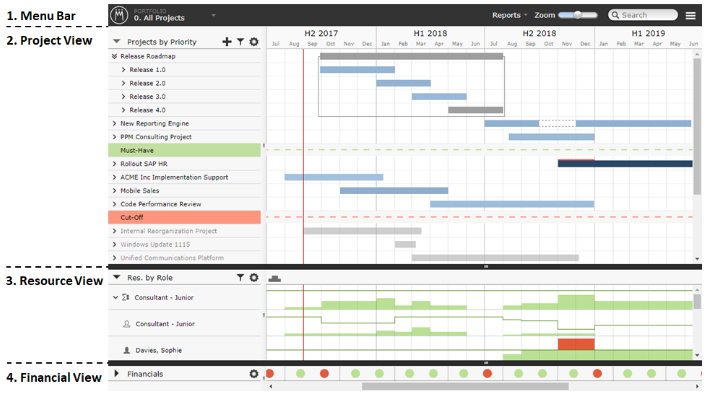Expand New Reporting Engine project
Viewport: 706px width, 396px height.
(x=114, y=123)
